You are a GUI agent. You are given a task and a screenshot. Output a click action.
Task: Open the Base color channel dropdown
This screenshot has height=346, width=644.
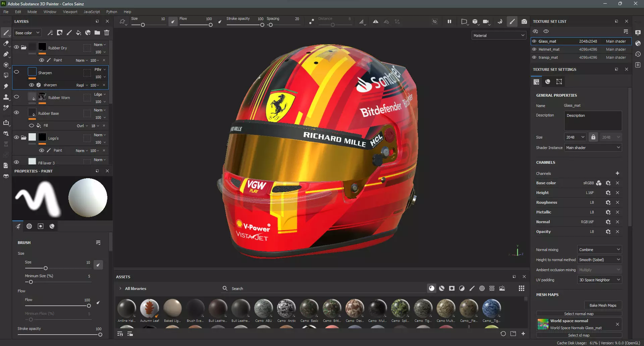[x=28, y=33]
